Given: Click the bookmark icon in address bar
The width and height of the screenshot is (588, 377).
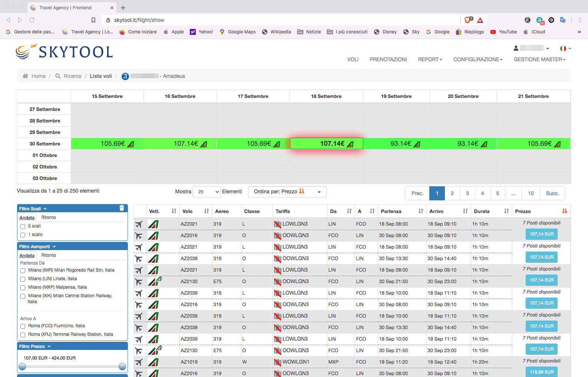Looking at the screenshot, I should pos(93,20).
